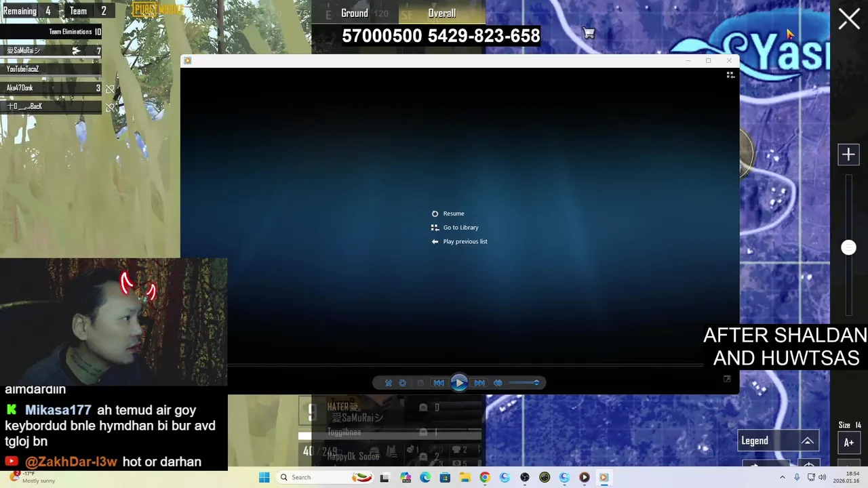Mute the Media Player speaker icon
This screenshot has width=868, height=488.
coord(498,383)
